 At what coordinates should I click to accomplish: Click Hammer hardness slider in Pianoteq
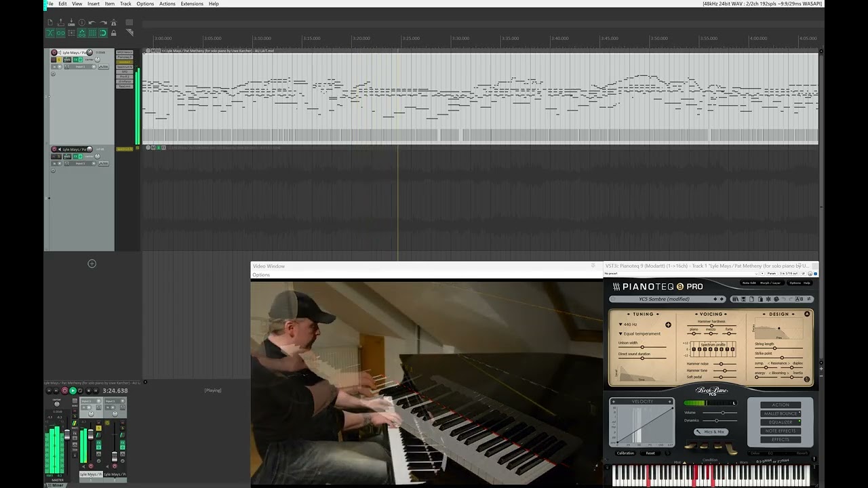[711, 325]
